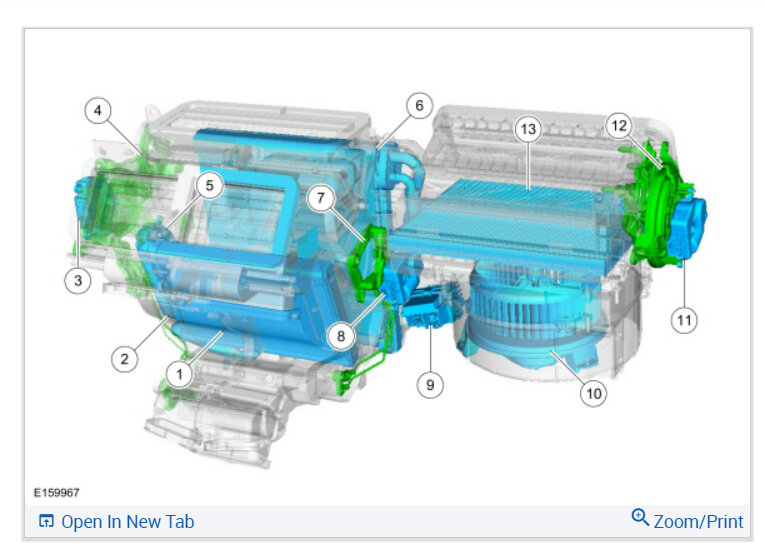Select callout 10 near blower motor
Viewport: 765px width, 555px height.
pos(593,394)
